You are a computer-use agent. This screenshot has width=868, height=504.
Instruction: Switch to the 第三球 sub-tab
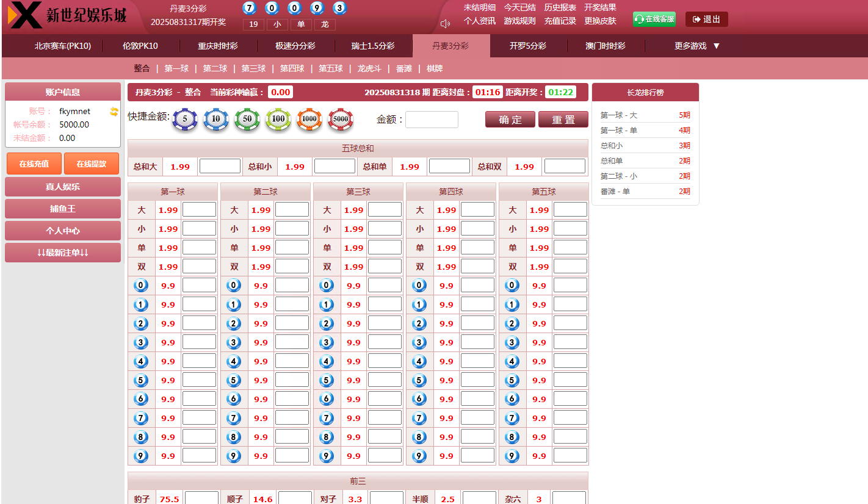253,68
